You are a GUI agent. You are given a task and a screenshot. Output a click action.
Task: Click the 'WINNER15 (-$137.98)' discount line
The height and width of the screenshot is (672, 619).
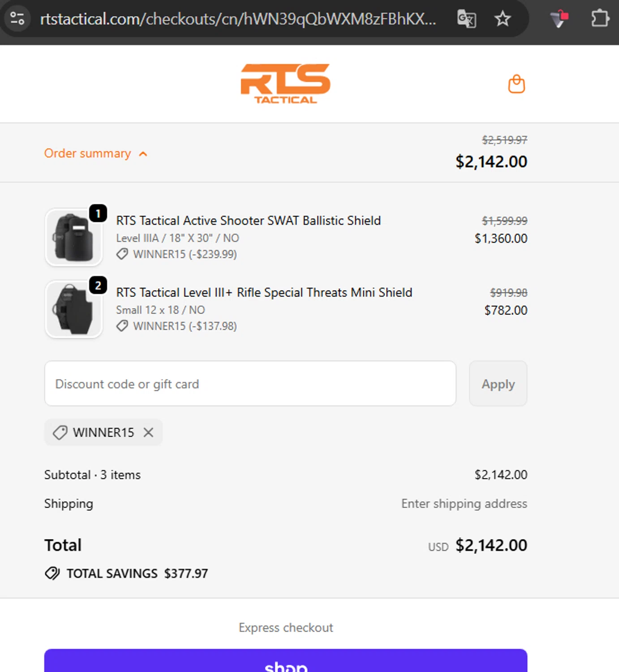pos(176,326)
